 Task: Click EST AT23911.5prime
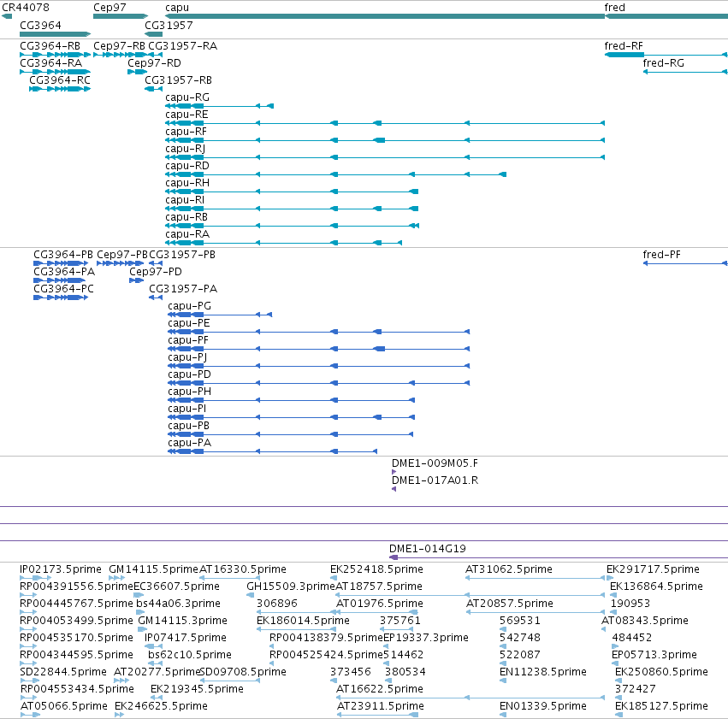(377, 715)
